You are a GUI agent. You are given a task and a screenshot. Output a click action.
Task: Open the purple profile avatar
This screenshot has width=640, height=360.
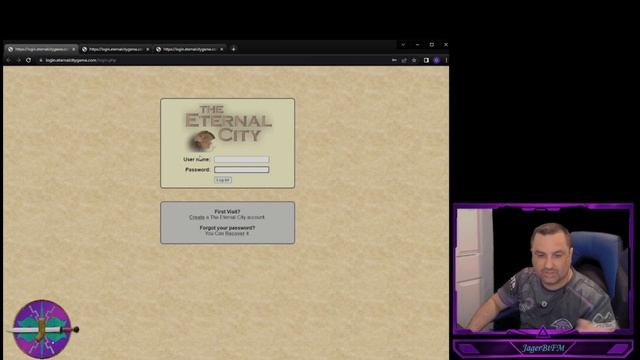pyautogui.click(x=437, y=60)
